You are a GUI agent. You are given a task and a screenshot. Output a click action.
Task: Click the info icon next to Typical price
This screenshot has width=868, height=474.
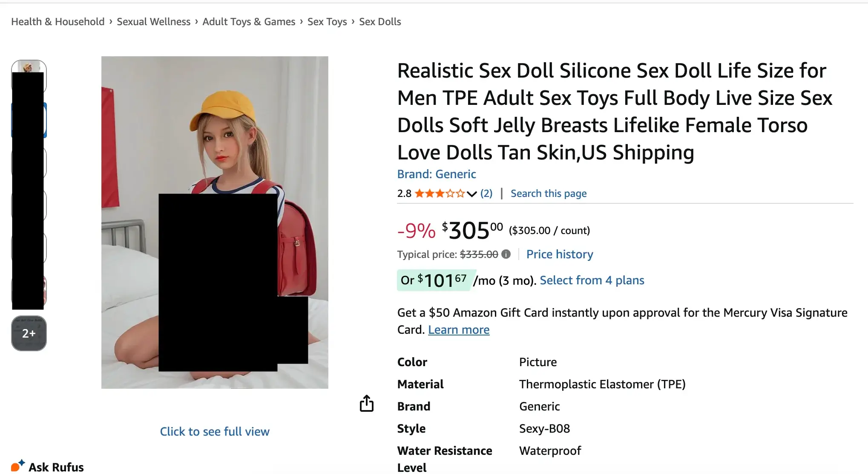click(x=506, y=254)
